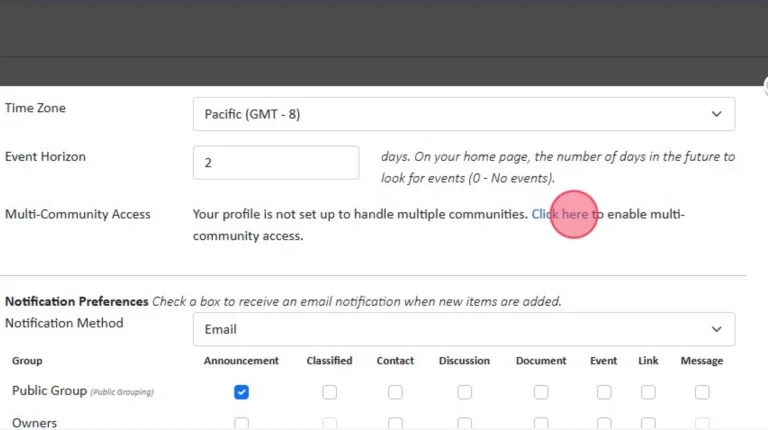Screen dimensions: 768x430
Task: Expand the Notification Method dropdown
Action: point(463,329)
